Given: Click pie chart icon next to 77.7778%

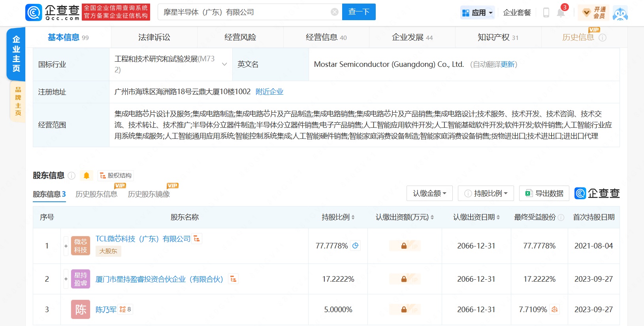Looking at the screenshot, I should point(355,246).
